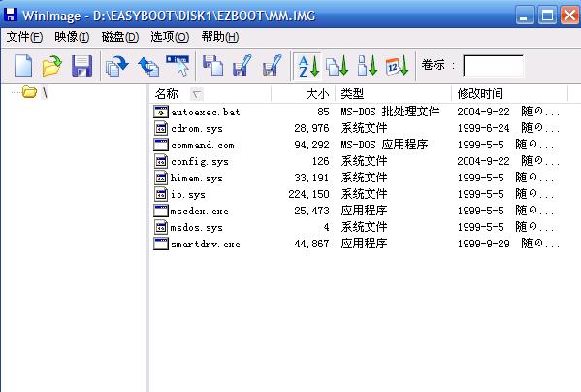Open the 磁盘(D) menu
The image size is (581, 392).
120,37
